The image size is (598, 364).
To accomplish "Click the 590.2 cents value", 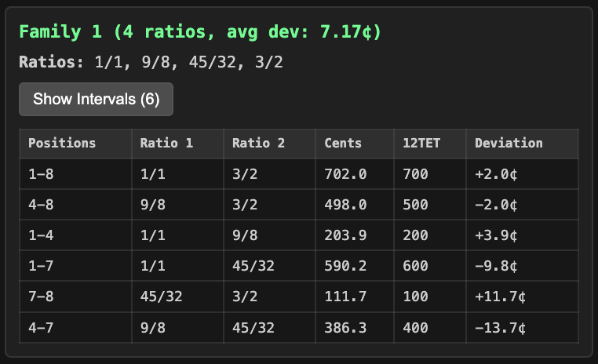I will (345, 266).
